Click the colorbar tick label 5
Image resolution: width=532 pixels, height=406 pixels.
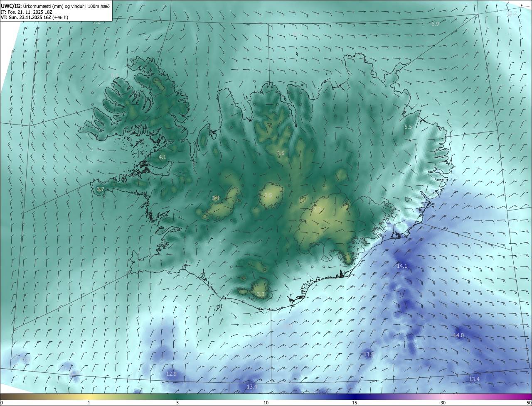pos(177,403)
